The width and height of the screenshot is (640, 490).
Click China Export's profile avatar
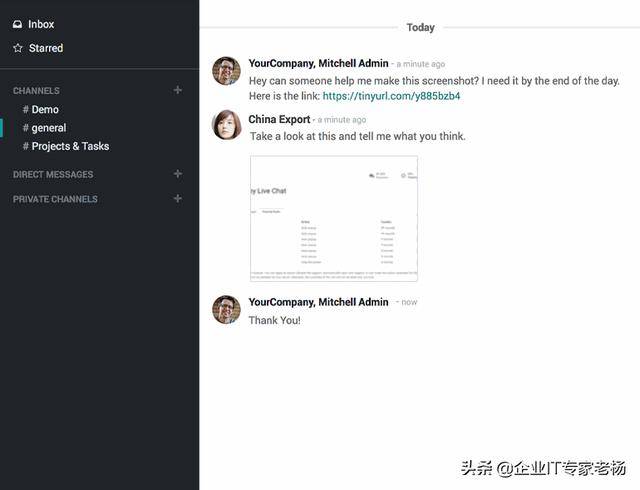227,125
